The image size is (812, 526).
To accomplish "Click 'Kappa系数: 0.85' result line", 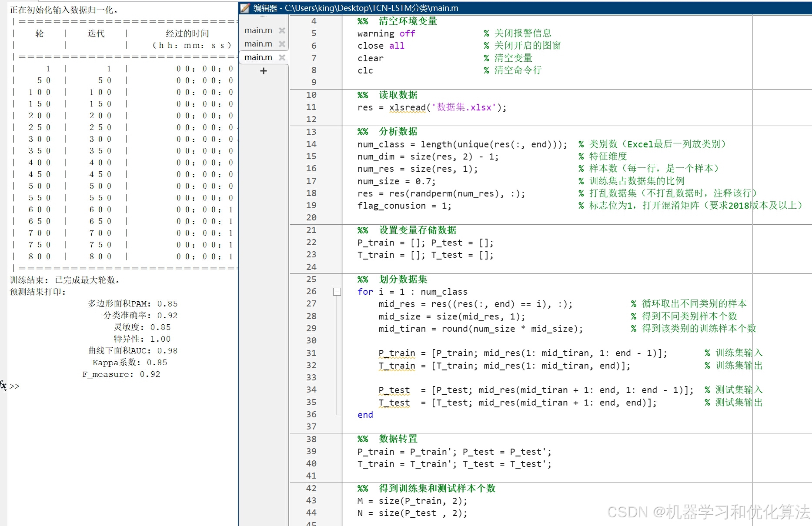I will [130, 362].
